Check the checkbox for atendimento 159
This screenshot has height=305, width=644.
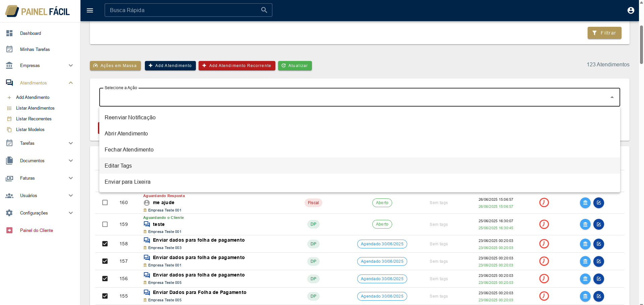point(105,224)
